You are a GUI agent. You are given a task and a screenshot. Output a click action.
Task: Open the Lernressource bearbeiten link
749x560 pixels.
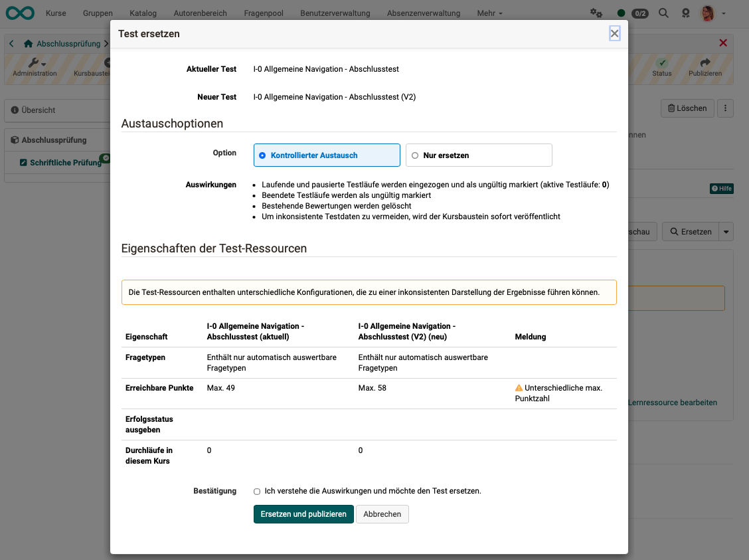(673, 403)
